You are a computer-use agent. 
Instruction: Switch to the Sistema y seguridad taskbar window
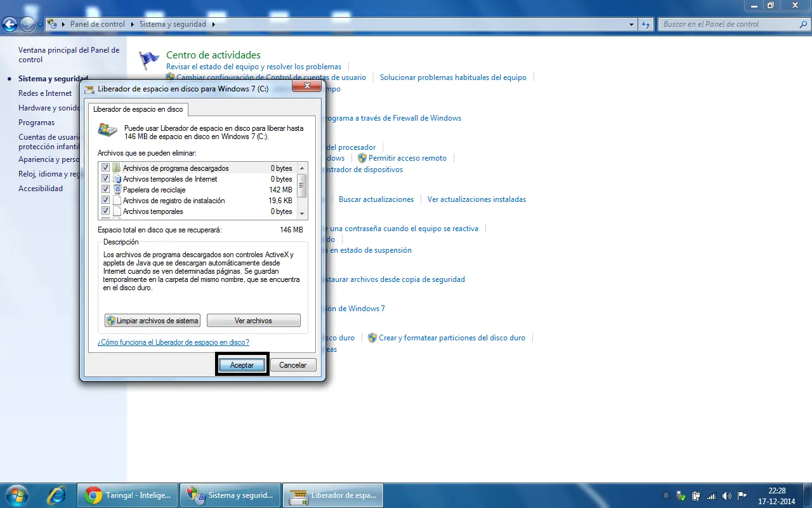(230, 495)
